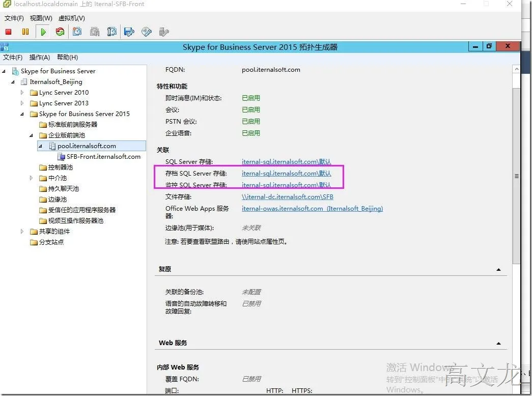Screen dimensions: 532x396
Task: Minimize the topology builder window
Action: [x=475, y=46]
